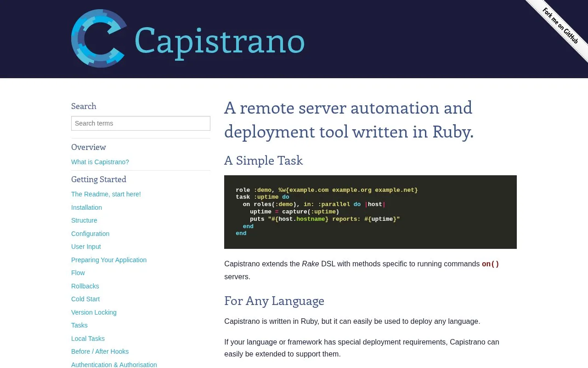Viewport: 588px width, 368px height.
Task: Click the puts hostname reports code line
Action: (325, 219)
